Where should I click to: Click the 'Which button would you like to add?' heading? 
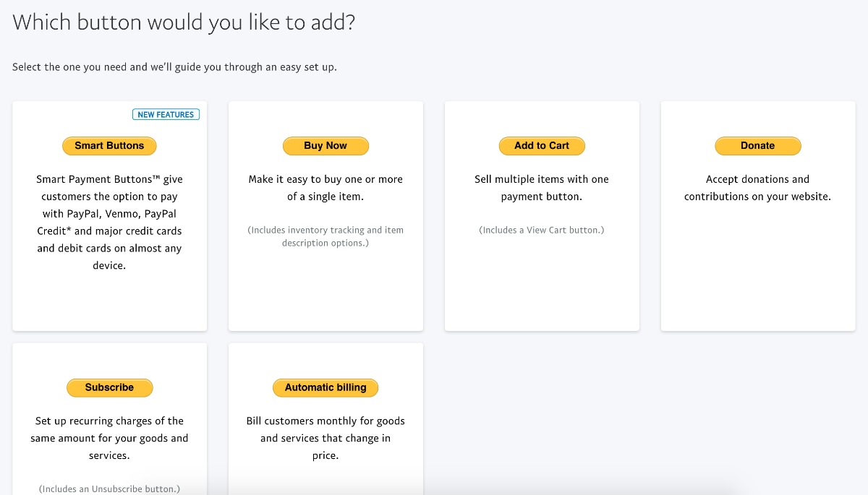click(x=184, y=22)
